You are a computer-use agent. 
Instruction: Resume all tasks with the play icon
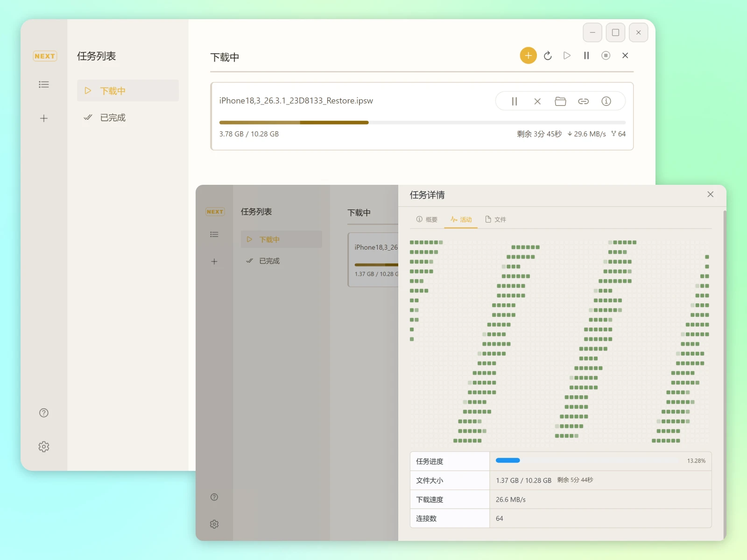point(567,56)
